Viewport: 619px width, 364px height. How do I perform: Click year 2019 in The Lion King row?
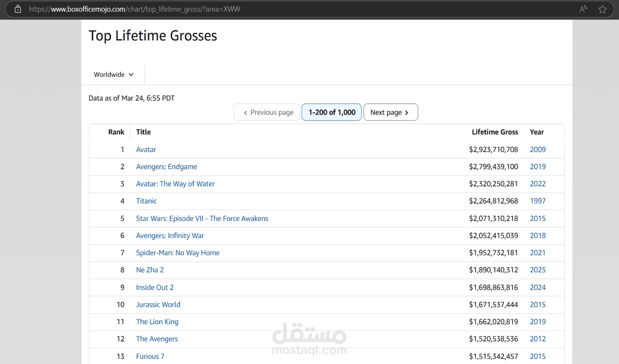click(x=538, y=322)
